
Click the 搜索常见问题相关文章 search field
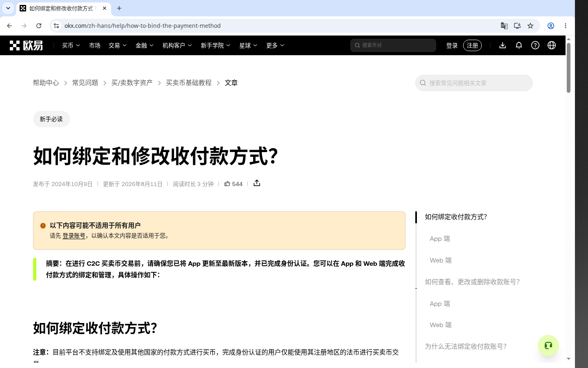coord(474,83)
